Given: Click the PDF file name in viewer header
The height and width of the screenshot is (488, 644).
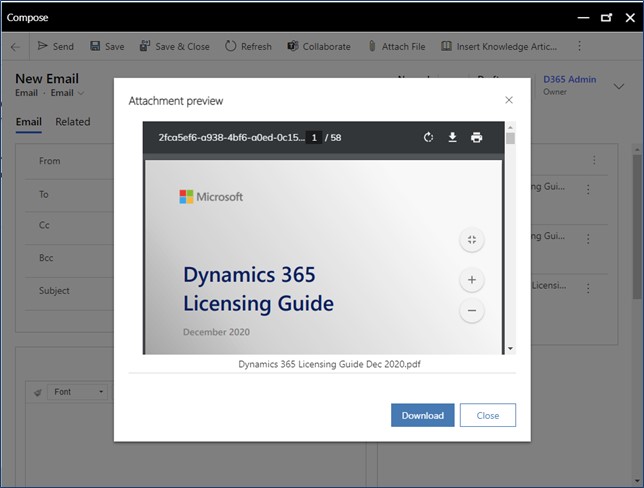Looking at the screenshot, I should tap(232, 138).
